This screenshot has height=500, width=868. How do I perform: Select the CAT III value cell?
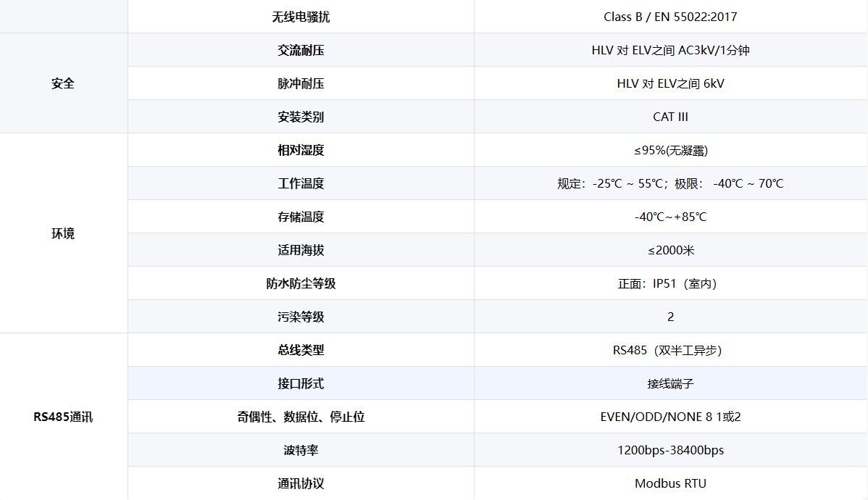point(670,117)
